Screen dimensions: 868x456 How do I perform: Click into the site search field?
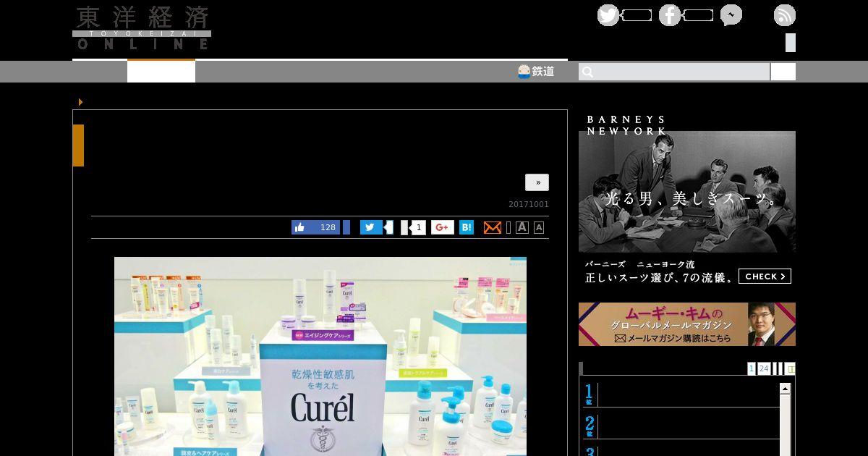tap(674, 72)
